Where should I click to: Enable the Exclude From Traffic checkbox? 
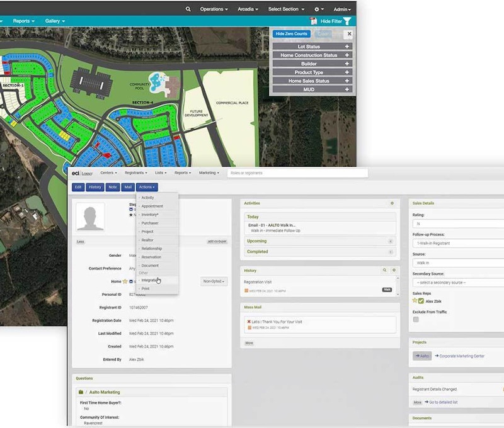coord(416,319)
